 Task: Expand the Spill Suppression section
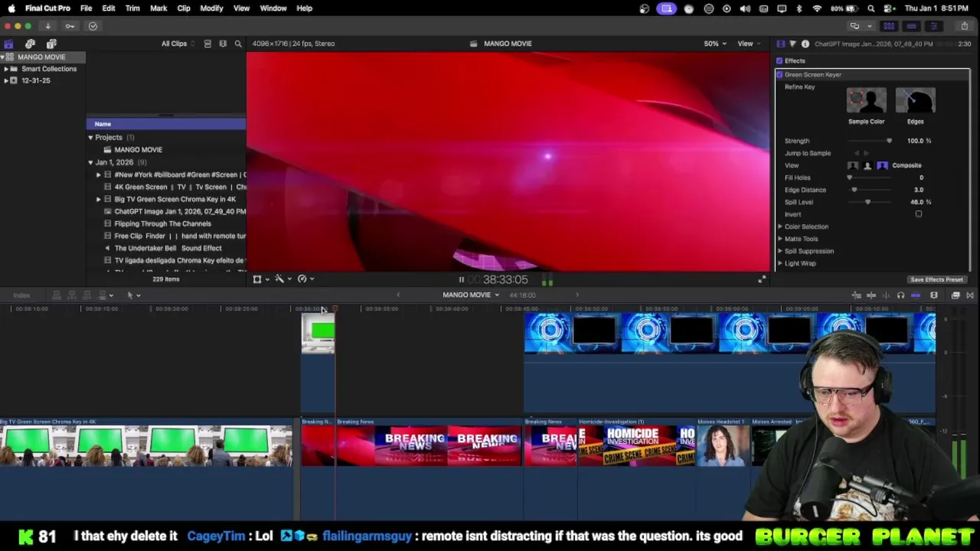coord(780,251)
